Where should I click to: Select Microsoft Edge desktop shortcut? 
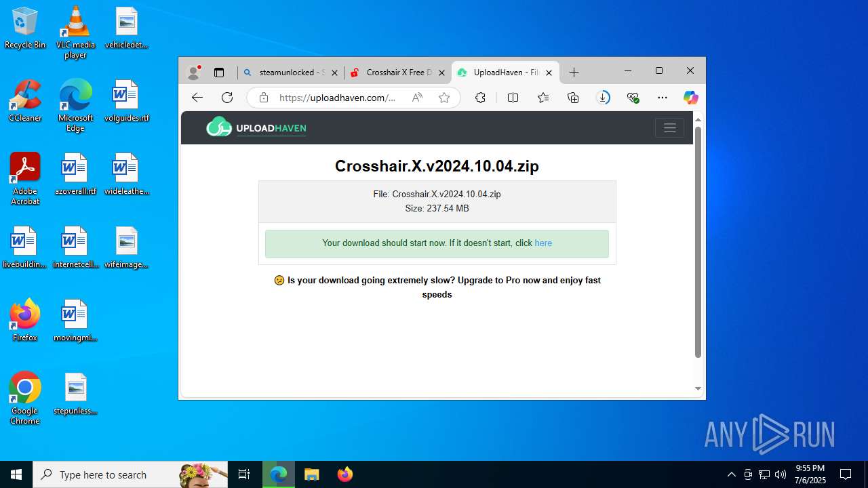point(75,106)
